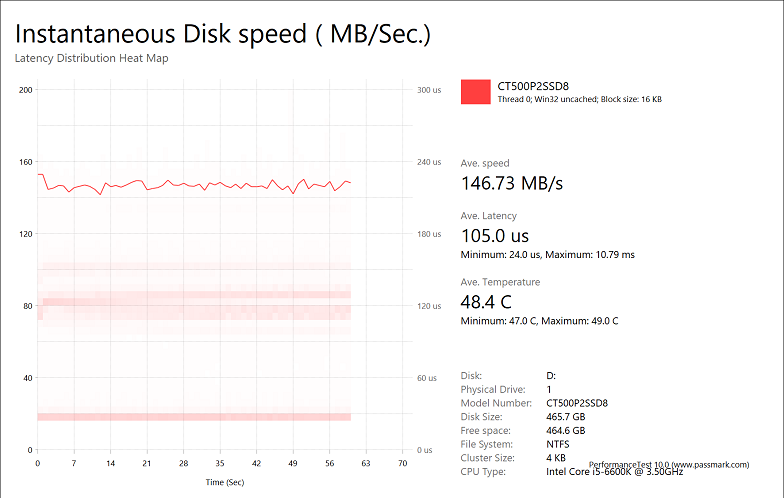Image resolution: width=784 pixels, height=498 pixels.
Task: Click the NTFS file system value
Action: click(x=559, y=444)
